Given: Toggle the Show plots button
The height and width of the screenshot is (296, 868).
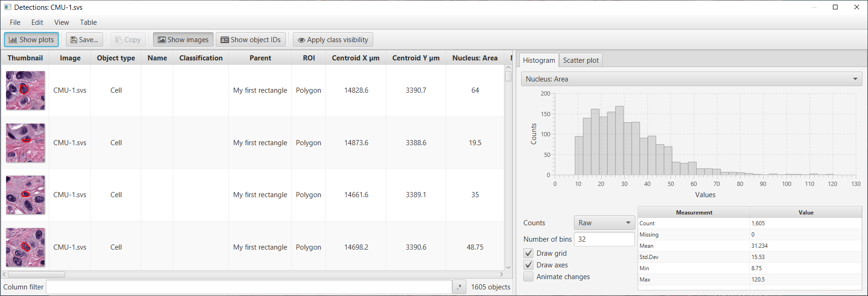Looking at the screenshot, I should (31, 40).
